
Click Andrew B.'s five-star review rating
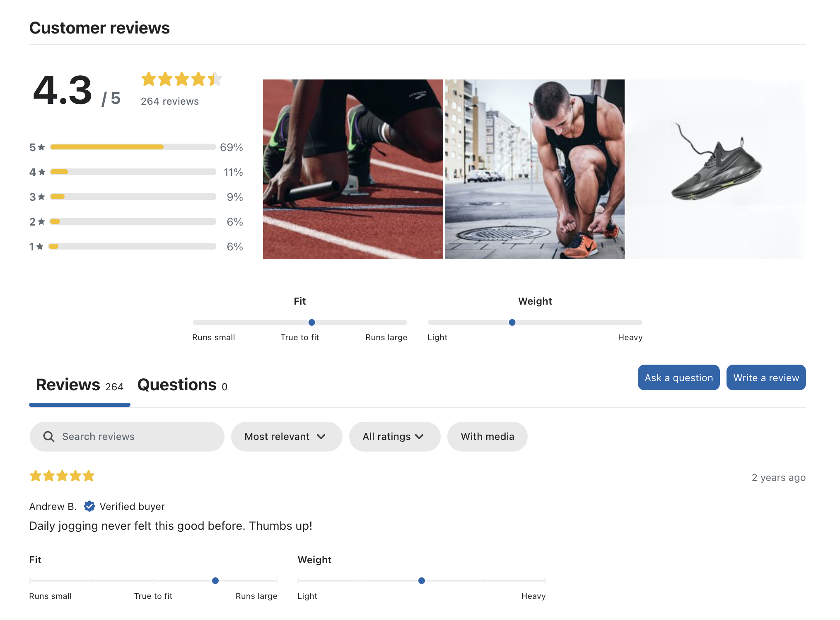click(62, 476)
